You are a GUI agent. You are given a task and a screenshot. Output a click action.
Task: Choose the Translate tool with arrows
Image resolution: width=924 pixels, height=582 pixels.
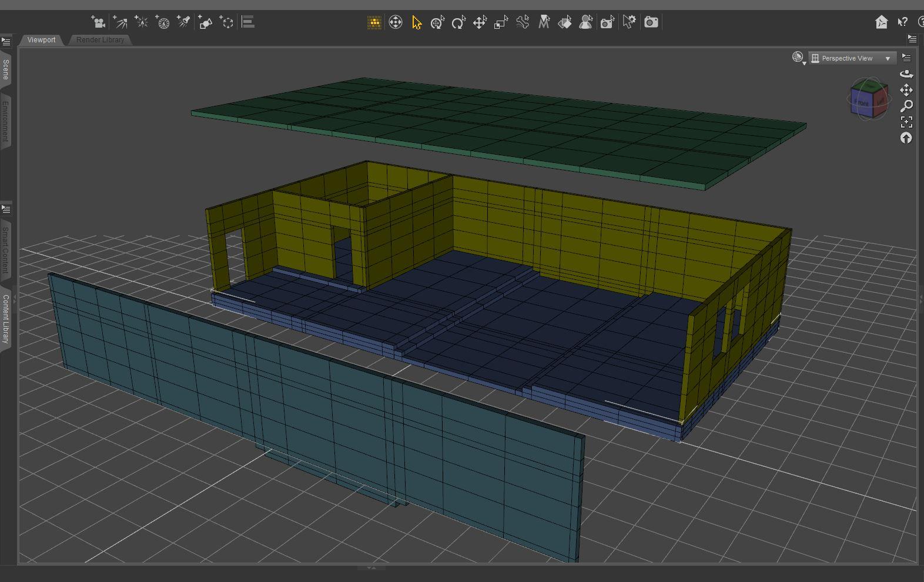pos(480,22)
